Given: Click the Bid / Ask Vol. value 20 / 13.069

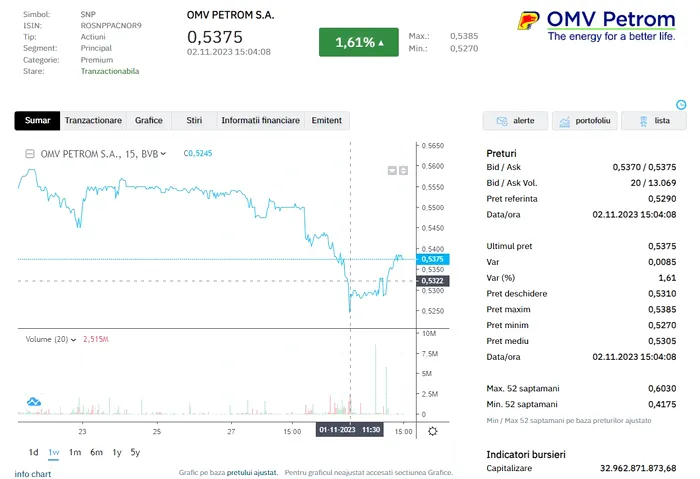Looking at the screenshot, I should (x=653, y=183).
